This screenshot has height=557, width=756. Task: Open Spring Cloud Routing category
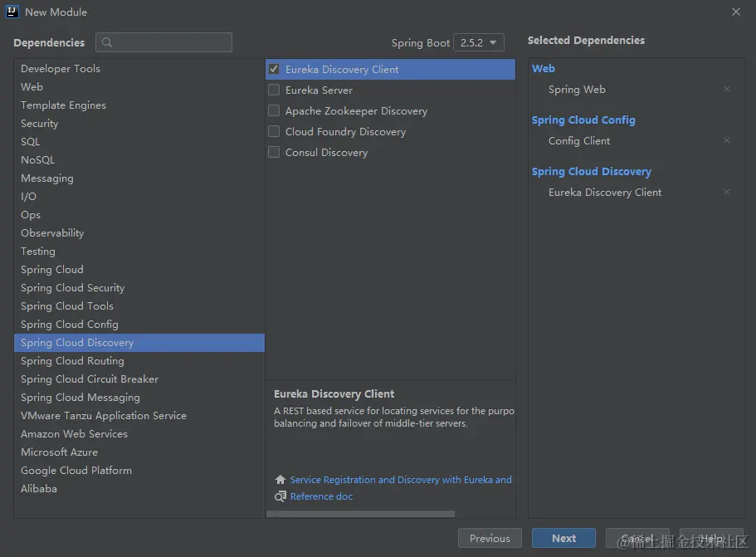[x=139, y=361]
